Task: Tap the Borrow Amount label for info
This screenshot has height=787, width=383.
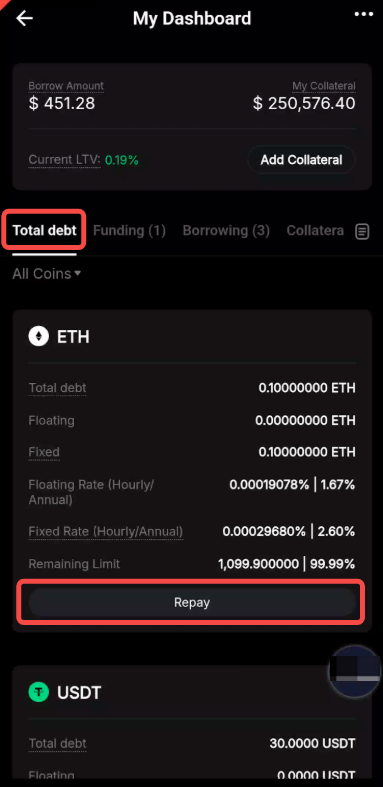Action: pyautogui.click(x=66, y=86)
